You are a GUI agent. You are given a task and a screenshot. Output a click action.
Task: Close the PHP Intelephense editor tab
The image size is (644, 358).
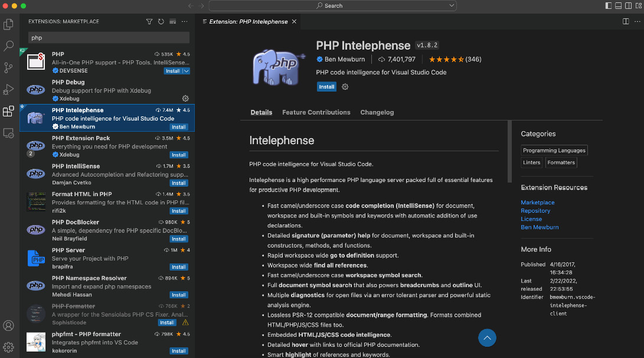point(294,21)
